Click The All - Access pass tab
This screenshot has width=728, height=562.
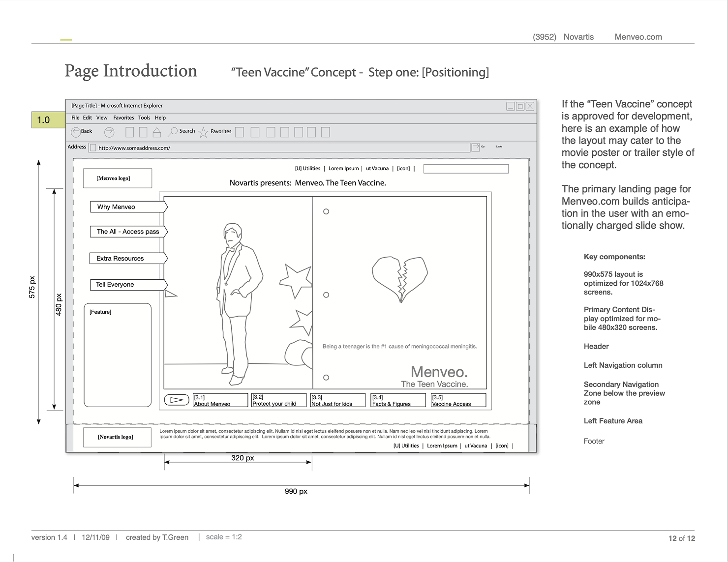click(x=129, y=232)
